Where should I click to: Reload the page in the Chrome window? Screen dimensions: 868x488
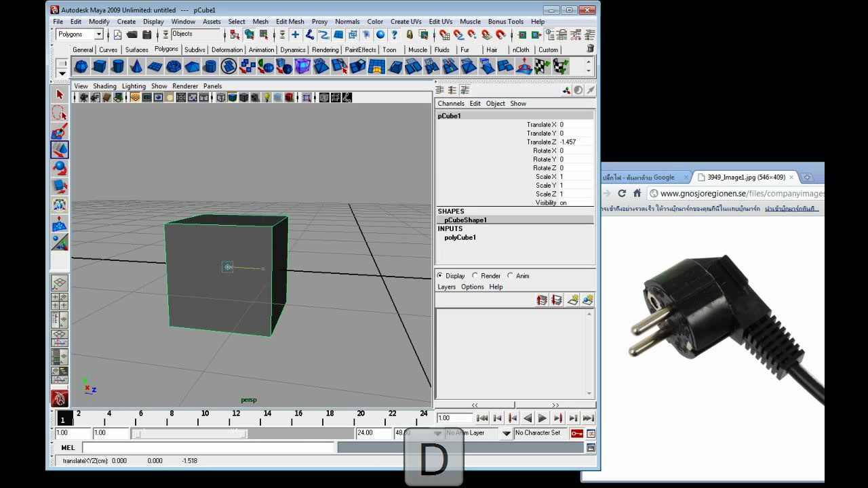pyautogui.click(x=622, y=193)
